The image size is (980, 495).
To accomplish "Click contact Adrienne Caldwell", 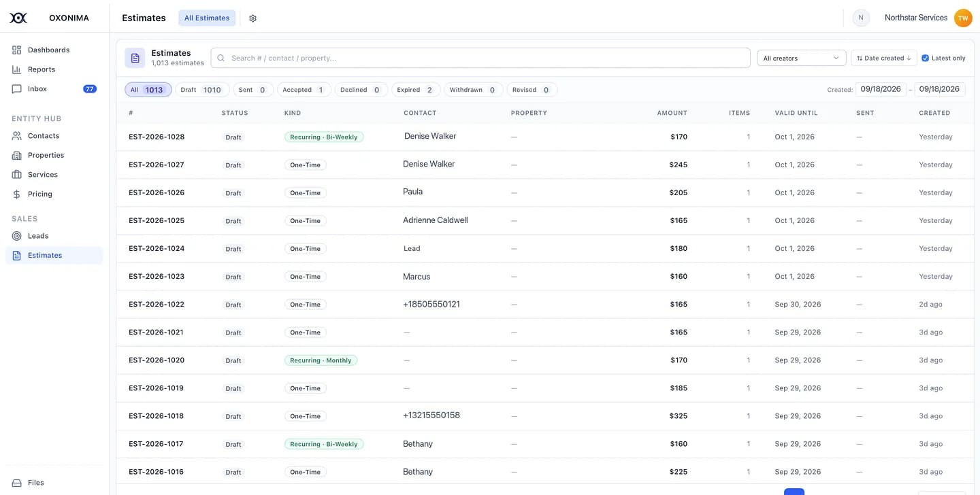I will (x=436, y=220).
